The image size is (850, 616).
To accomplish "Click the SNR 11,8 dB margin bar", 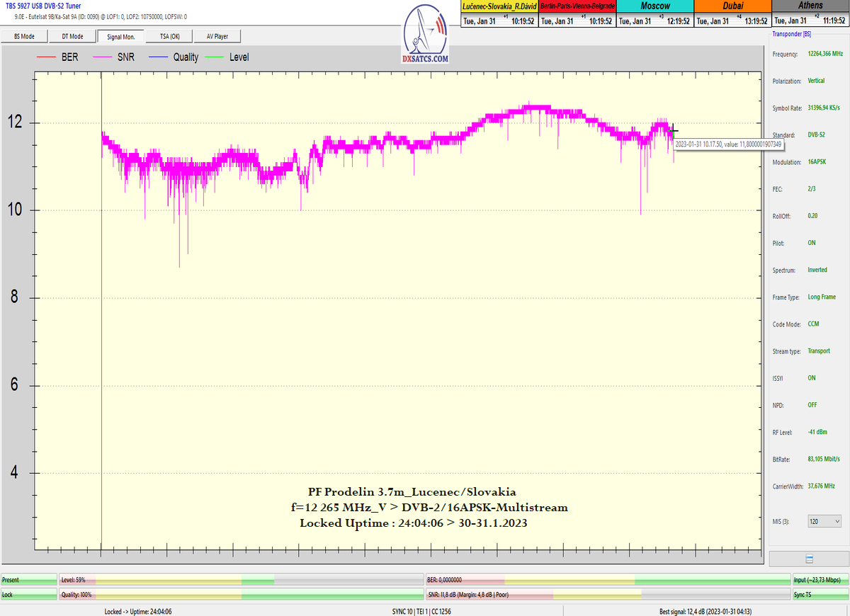I will coord(608,595).
